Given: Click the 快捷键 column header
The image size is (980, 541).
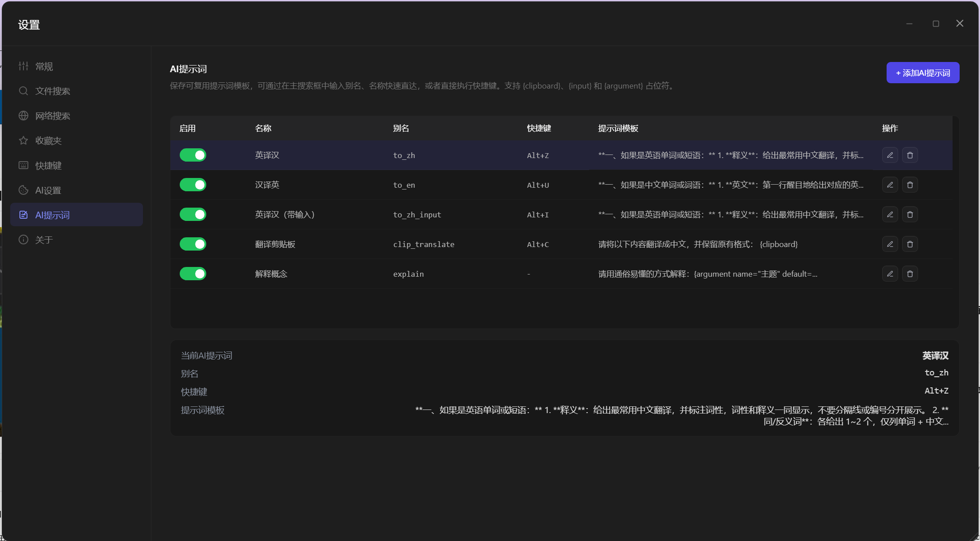Looking at the screenshot, I should click(x=539, y=128).
